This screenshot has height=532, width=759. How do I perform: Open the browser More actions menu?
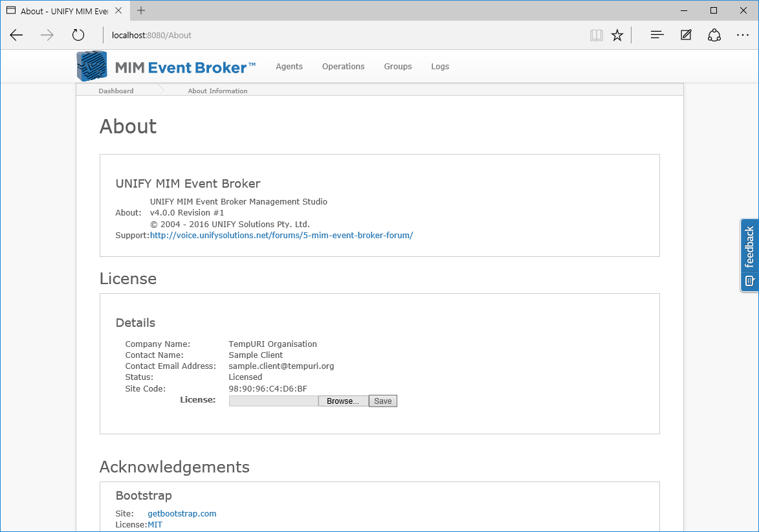743,35
